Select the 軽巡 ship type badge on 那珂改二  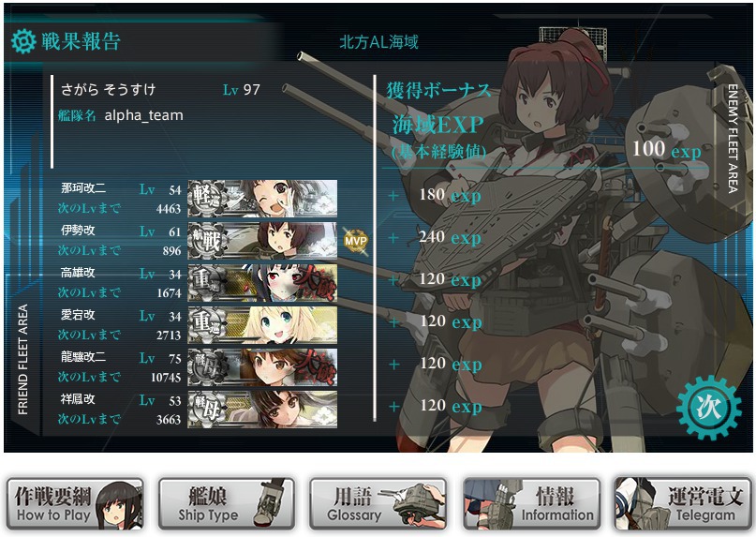[207, 198]
